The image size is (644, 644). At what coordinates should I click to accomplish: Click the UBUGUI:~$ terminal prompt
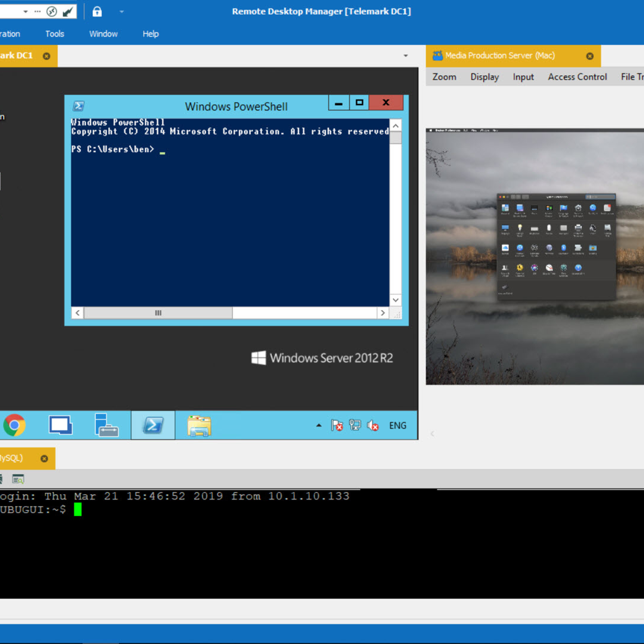click(x=33, y=510)
